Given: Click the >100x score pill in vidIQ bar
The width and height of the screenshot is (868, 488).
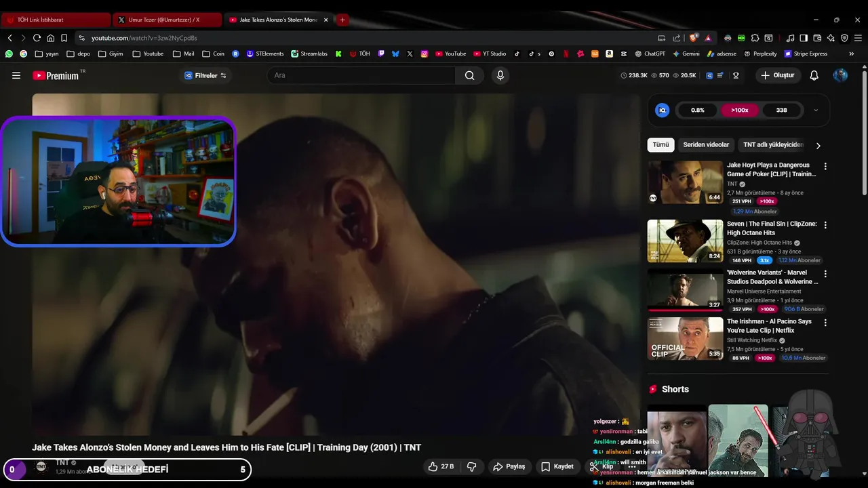Looking at the screenshot, I should pos(739,110).
